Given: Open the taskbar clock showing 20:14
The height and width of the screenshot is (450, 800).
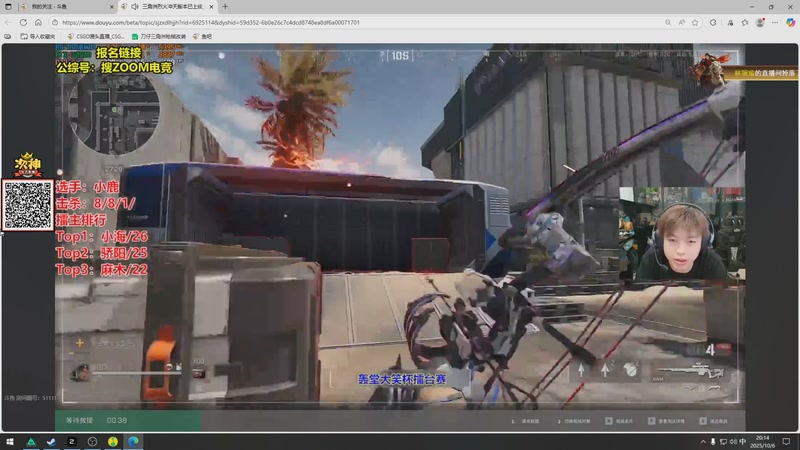Looking at the screenshot, I should point(762,441).
